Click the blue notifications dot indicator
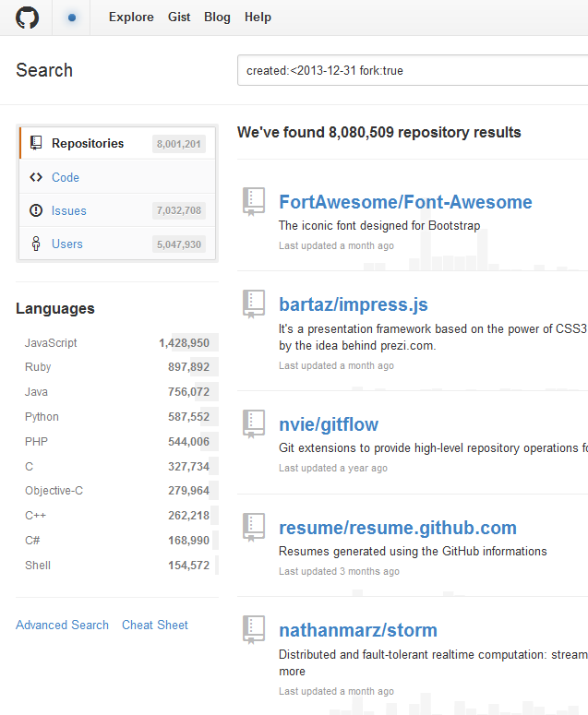This screenshot has height=715, width=588. pos(72,18)
